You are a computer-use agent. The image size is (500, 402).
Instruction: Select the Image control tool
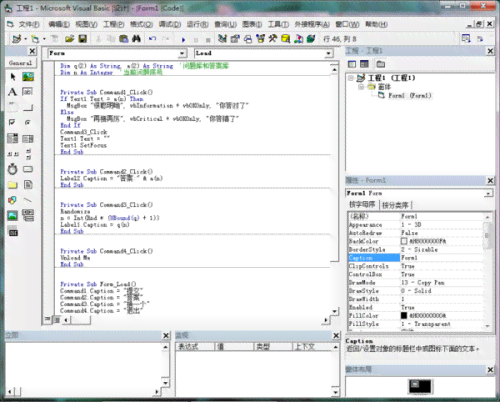pos(13,216)
